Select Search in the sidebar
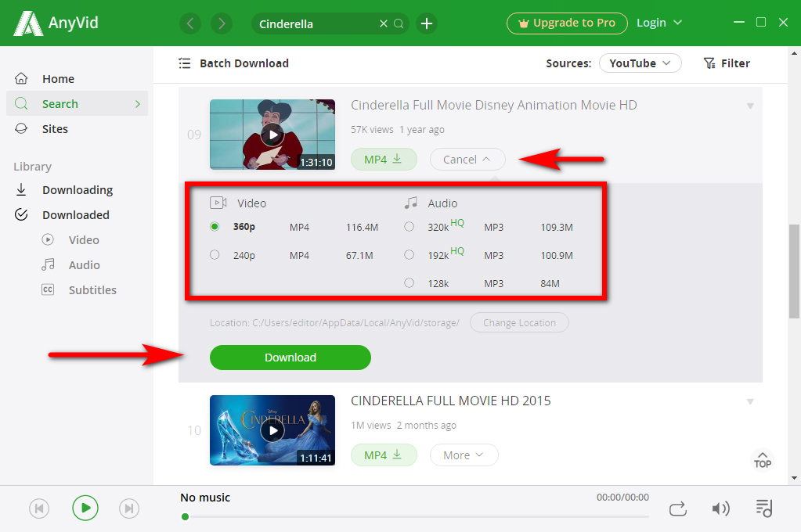801x532 pixels. pyautogui.click(x=77, y=103)
